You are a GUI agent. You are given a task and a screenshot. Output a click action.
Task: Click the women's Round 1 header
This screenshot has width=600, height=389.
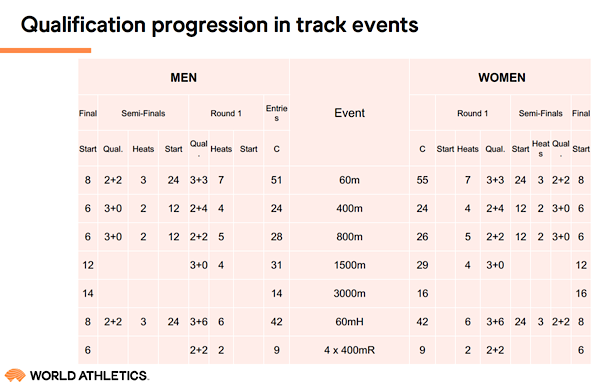tap(473, 113)
